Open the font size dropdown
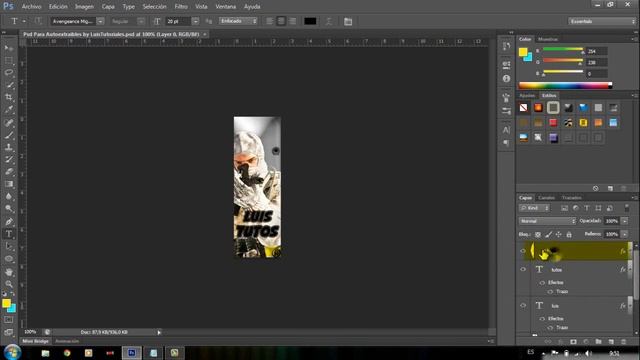Image resolution: width=640 pixels, height=360 pixels. (x=196, y=21)
